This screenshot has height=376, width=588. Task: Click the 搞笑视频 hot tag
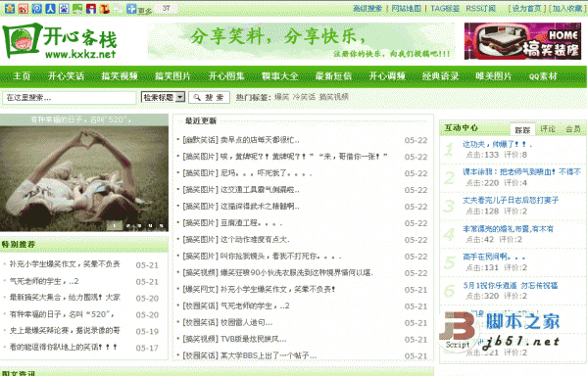(x=334, y=97)
